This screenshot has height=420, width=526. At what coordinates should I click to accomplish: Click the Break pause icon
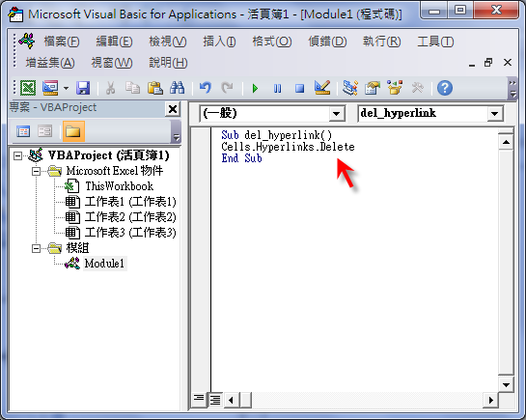tap(277, 89)
